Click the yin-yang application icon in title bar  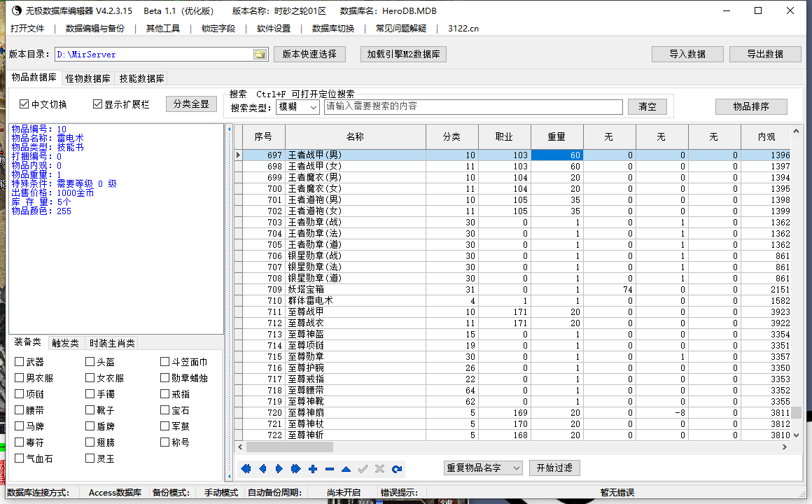(x=17, y=10)
